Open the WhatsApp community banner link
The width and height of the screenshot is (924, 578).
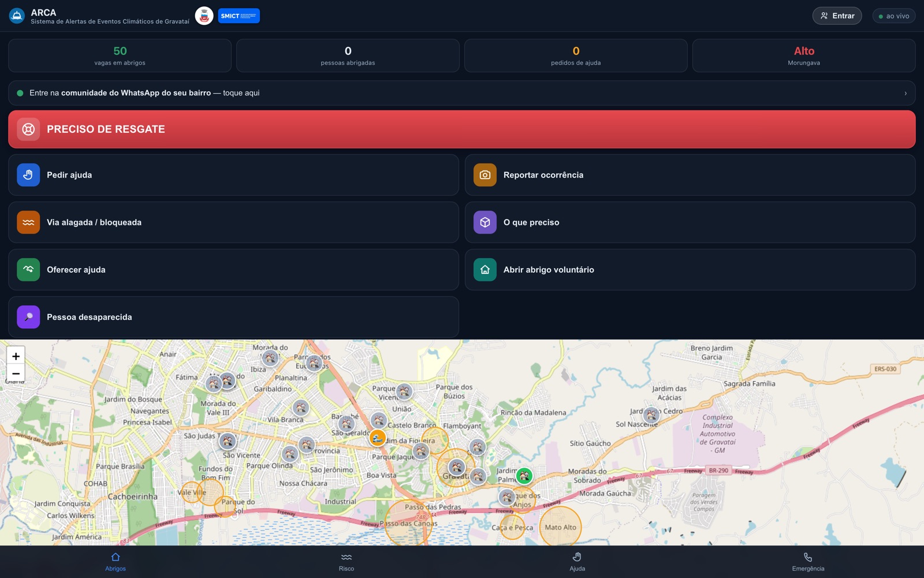pyautogui.click(x=462, y=93)
